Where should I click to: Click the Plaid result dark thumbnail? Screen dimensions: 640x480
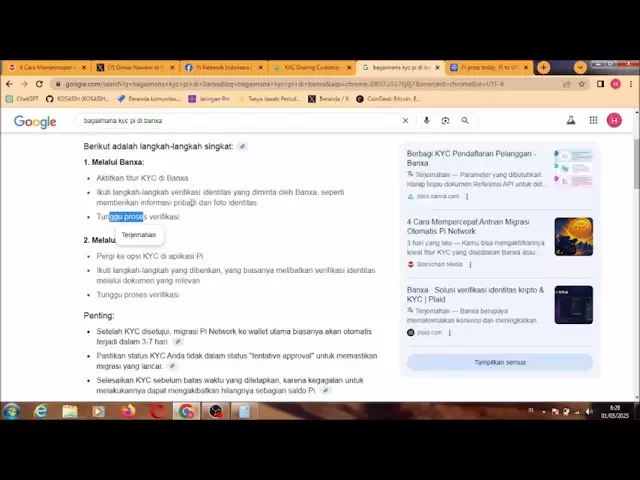point(573,305)
